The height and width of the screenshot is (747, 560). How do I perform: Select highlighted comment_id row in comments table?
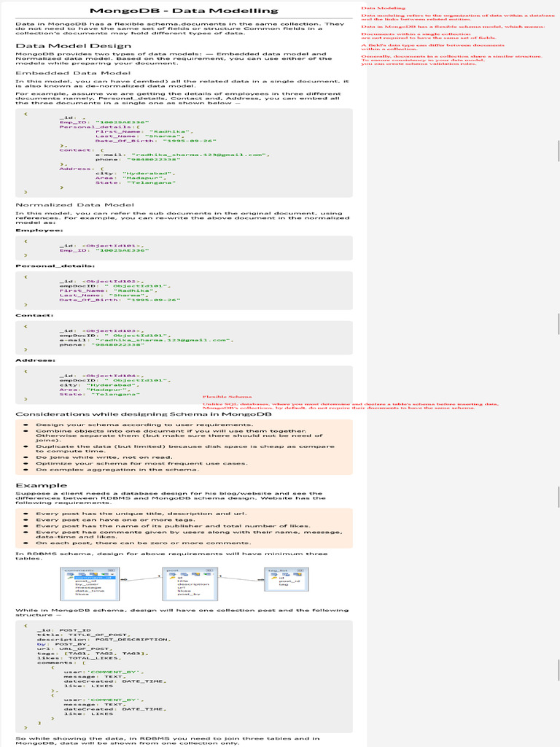(x=95, y=578)
